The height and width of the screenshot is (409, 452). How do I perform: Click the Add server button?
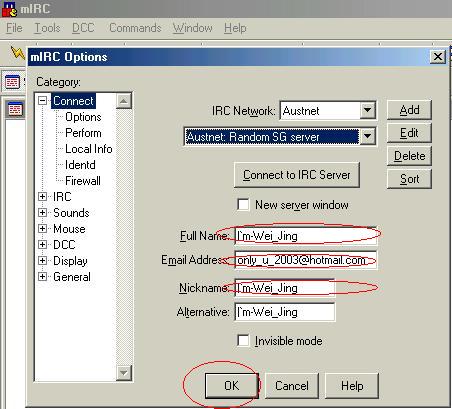(409, 110)
